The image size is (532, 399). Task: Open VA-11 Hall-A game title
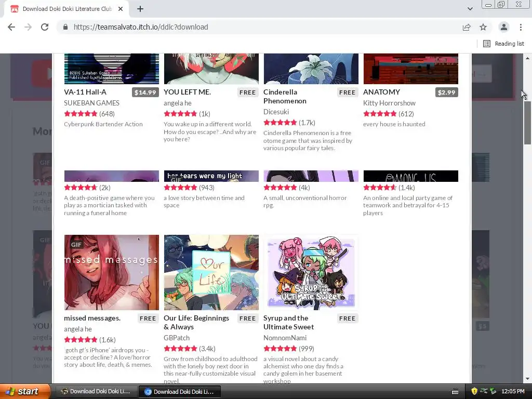tap(85, 92)
